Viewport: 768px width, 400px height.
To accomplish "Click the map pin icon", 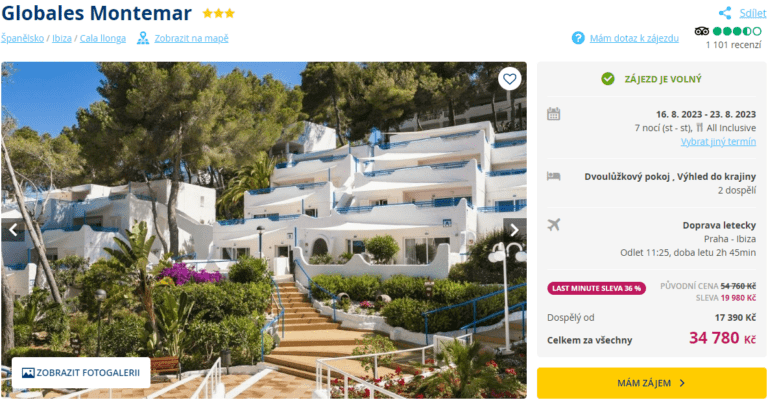I will click(143, 38).
